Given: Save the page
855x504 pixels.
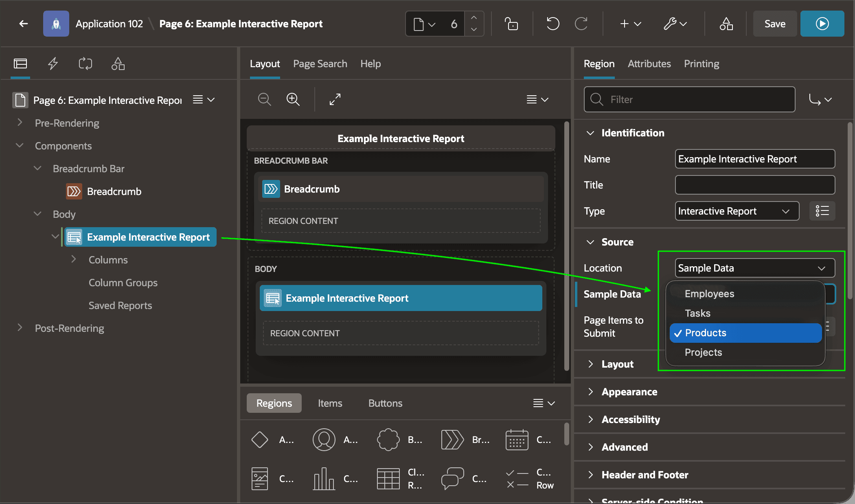Looking at the screenshot, I should pos(775,24).
